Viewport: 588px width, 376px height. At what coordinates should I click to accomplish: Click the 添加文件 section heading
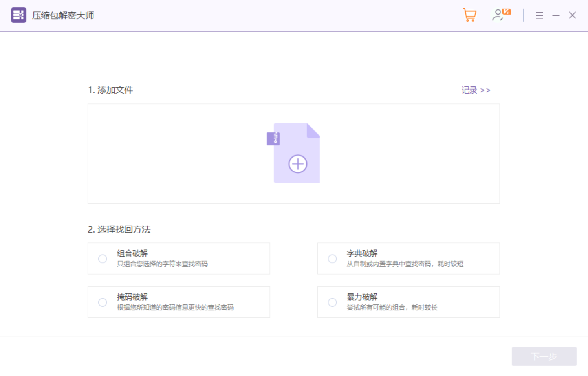pyautogui.click(x=111, y=90)
